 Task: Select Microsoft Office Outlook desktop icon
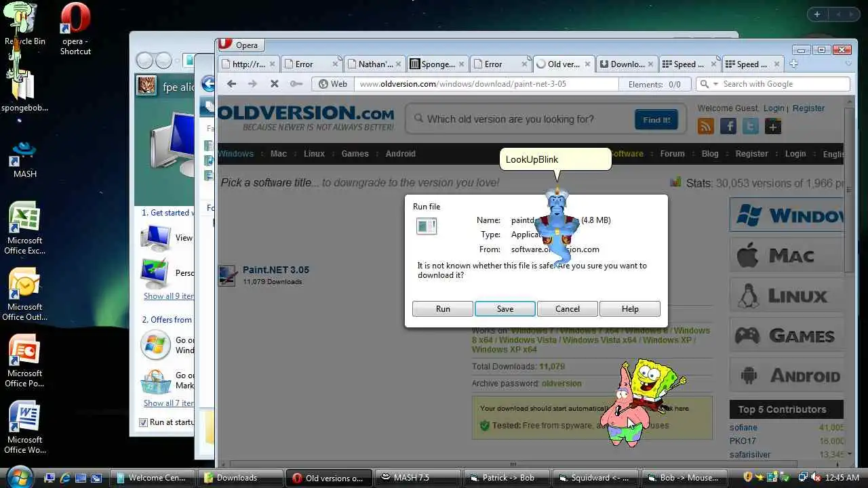25,296
